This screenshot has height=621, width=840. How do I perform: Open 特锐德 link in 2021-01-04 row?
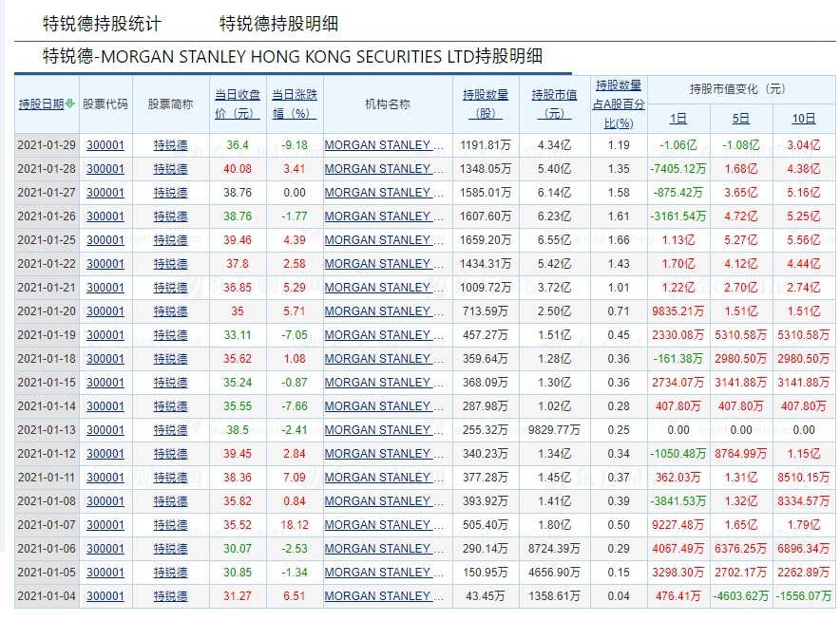pyautogui.click(x=170, y=596)
